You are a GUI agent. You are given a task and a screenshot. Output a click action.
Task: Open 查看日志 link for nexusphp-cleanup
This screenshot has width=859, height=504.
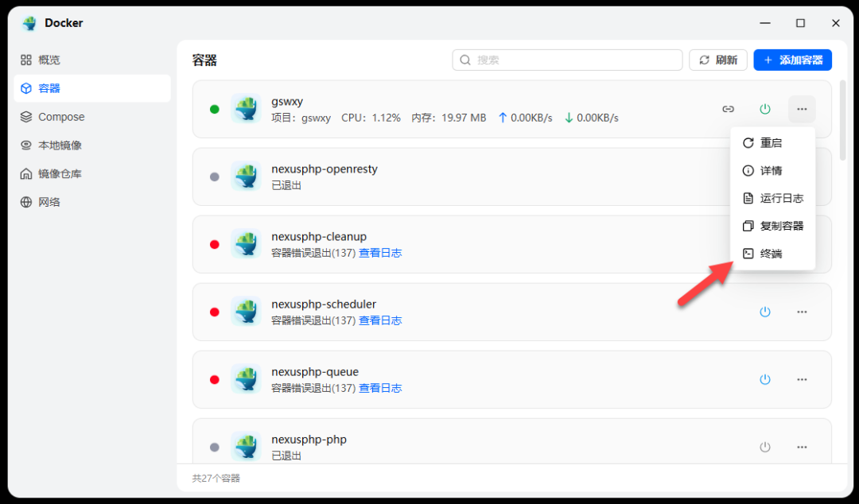[380, 253]
